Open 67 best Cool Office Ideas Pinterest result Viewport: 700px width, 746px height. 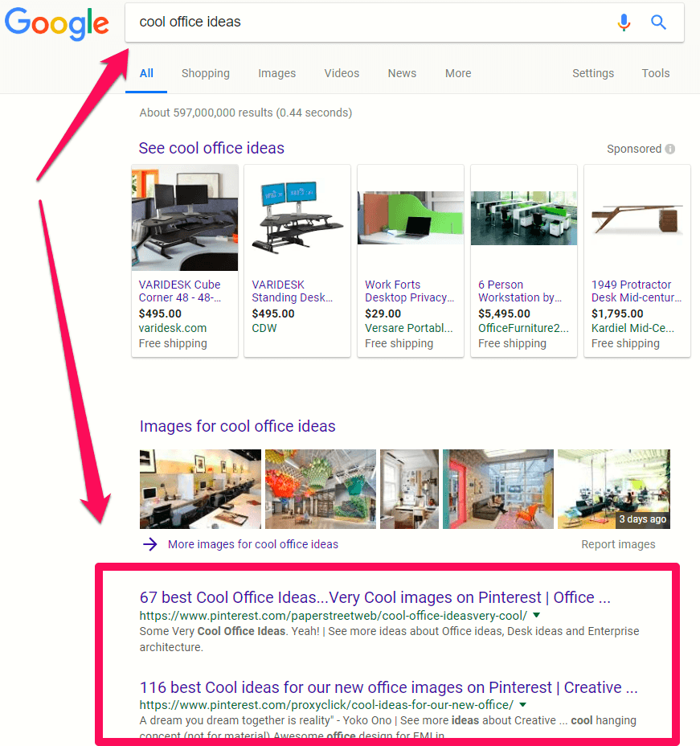click(x=375, y=597)
